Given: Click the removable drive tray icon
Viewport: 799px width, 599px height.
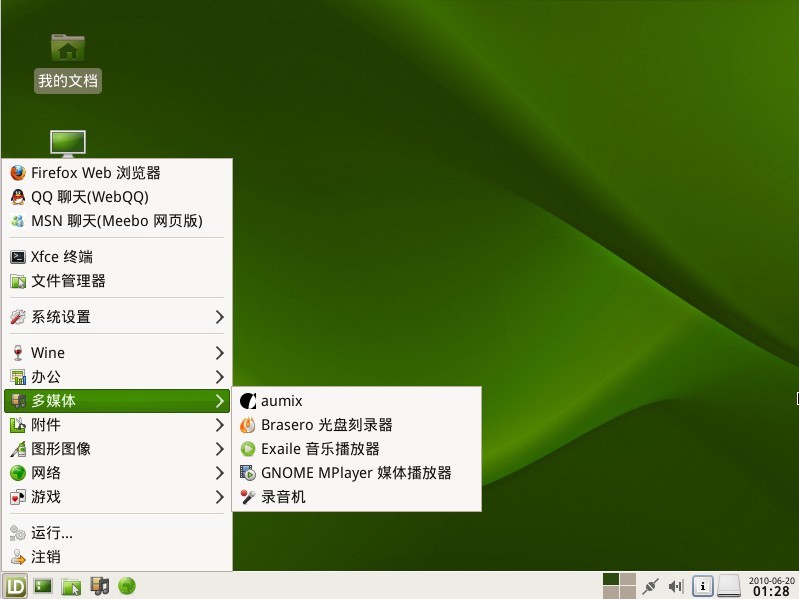Looking at the screenshot, I should click(x=729, y=586).
